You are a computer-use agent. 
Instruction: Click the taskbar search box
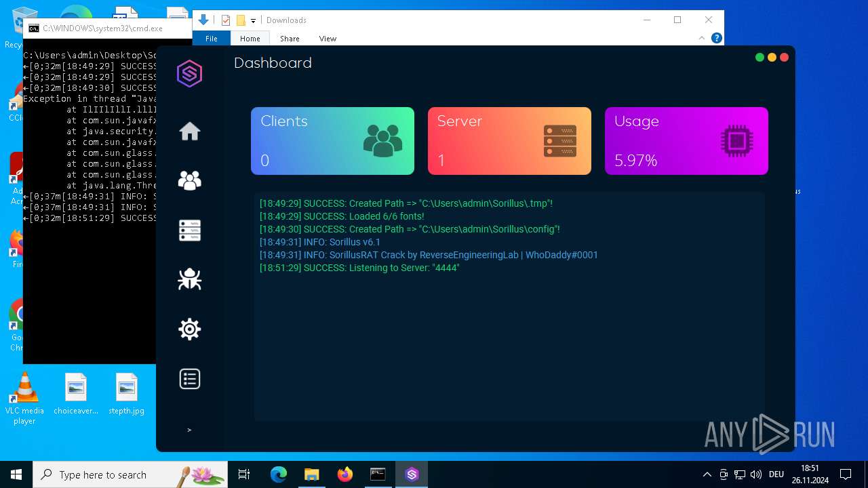(x=130, y=474)
